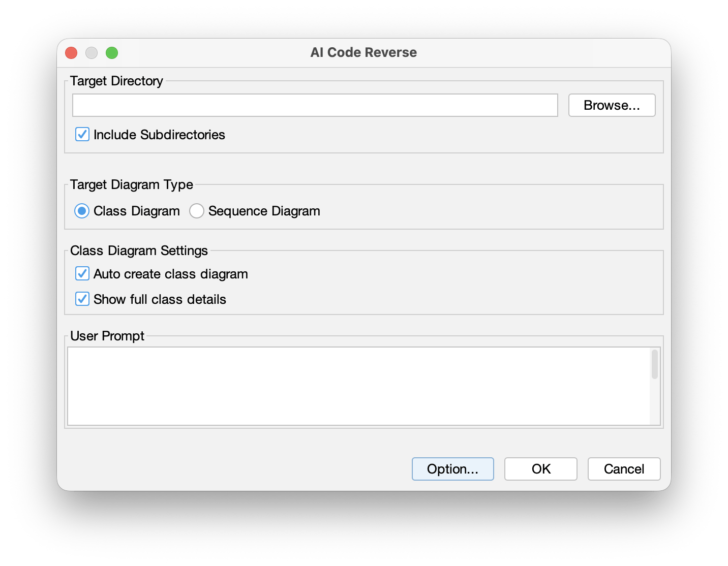Confirm settings with OK
728x566 pixels.
click(540, 469)
